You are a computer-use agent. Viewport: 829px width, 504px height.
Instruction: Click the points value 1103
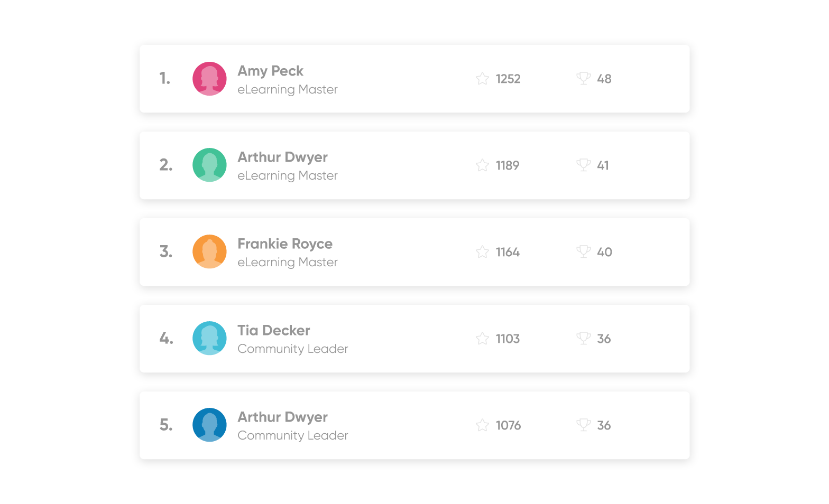pos(508,339)
